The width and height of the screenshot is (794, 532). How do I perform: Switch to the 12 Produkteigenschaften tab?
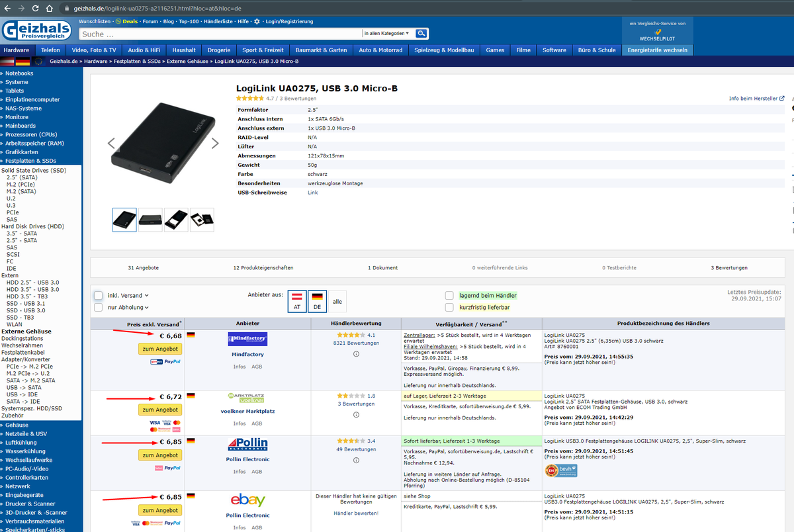(263, 268)
